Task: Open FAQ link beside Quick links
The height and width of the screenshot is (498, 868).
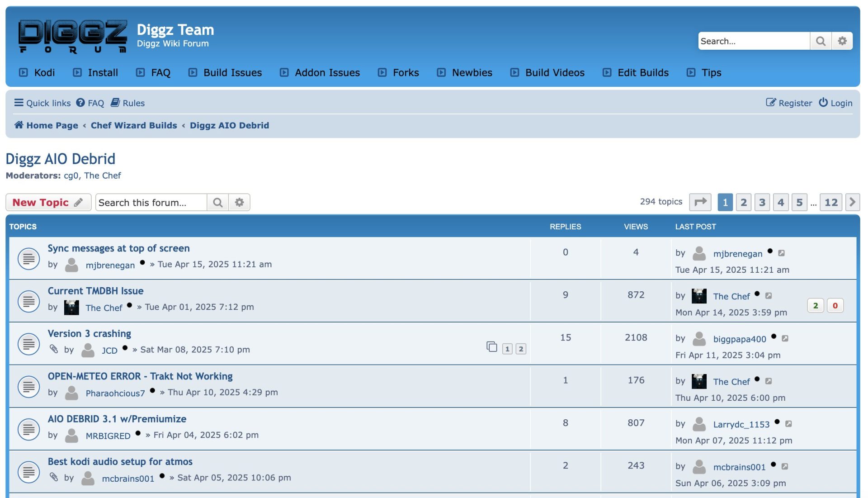Action: 90,103
